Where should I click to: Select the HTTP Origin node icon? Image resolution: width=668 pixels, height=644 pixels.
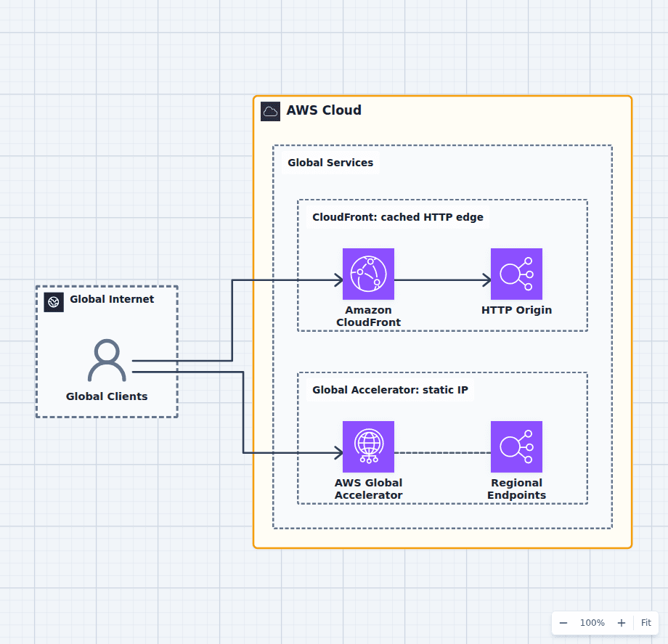pyautogui.click(x=516, y=274)
